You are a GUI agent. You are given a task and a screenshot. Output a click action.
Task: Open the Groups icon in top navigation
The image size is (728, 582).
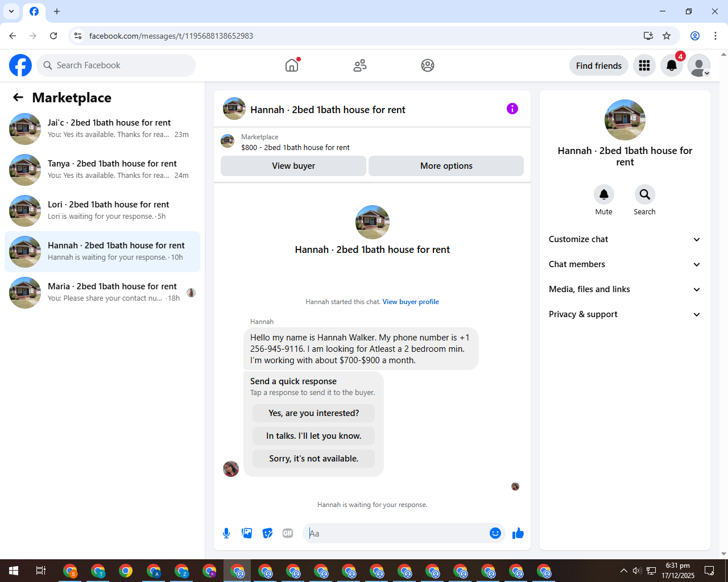[428, 65]
